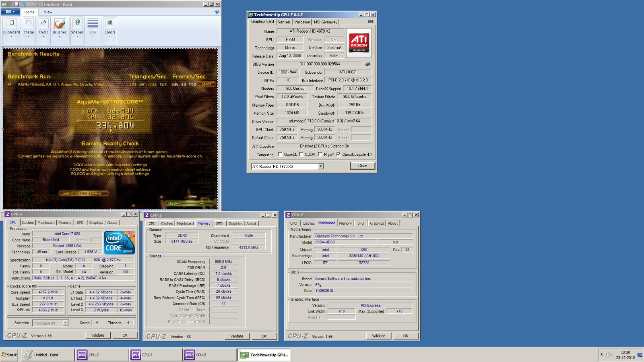This screenshot has height=362, width=644.
Task: Open the Processor #1 selection dropdown in CPU-Z
Action: (x=50, y=323)
